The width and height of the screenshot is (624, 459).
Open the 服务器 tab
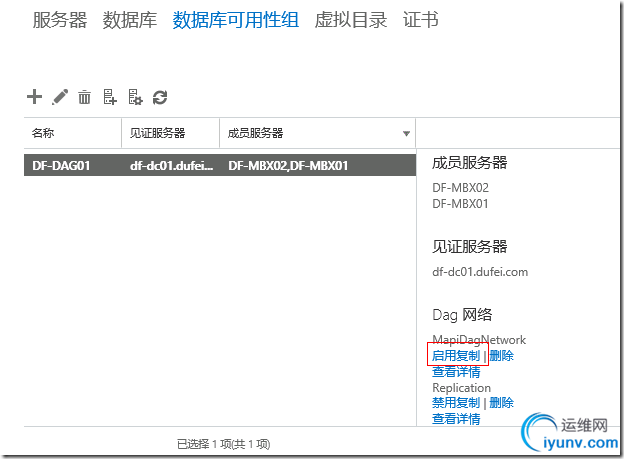pos(60,20)
